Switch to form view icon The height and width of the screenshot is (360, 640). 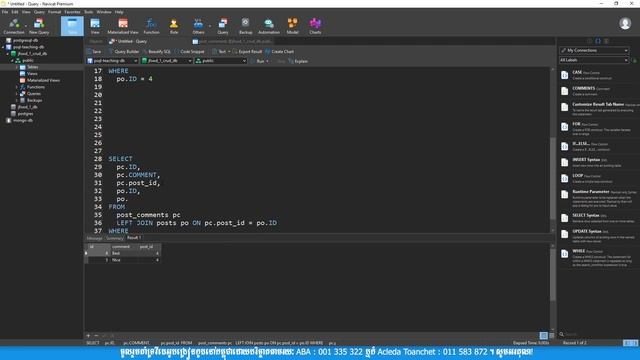click(x=551, y=336)
